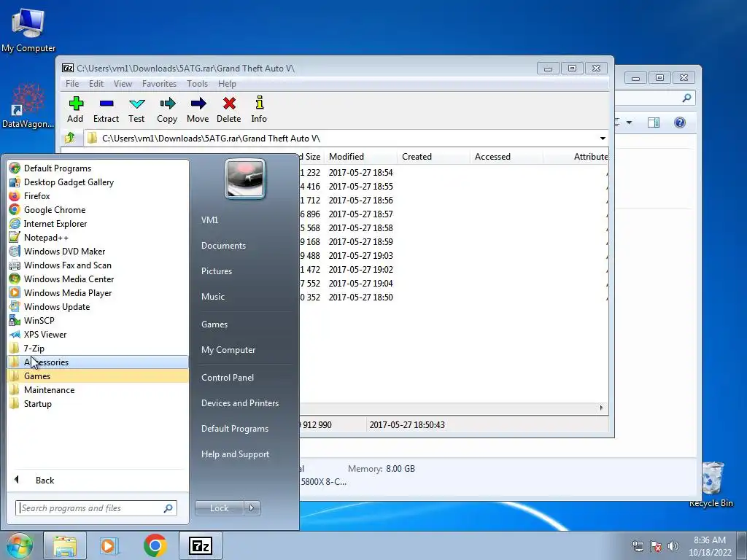Open the Help menu in 7-Zip
The width and height of the screenshot is (747, 560).
228,83
